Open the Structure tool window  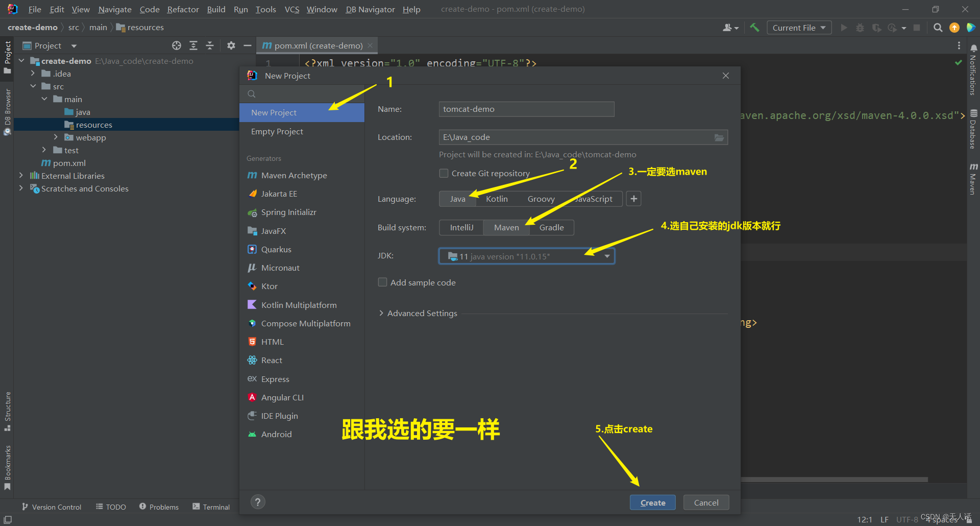pyautogui.click(x=8, y=409)
